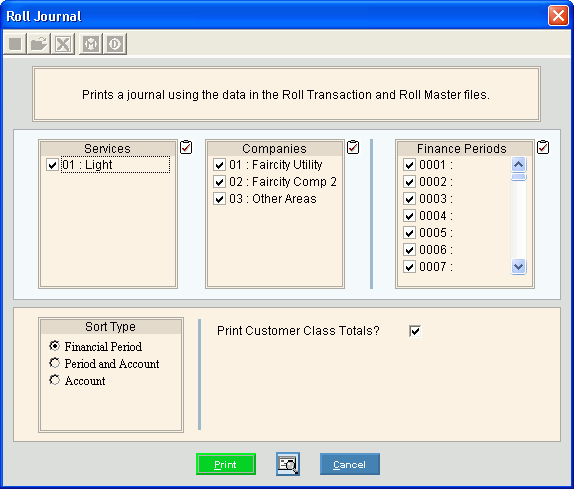The image size is (574, 489).
Task: Toggle select-all clipboard icon beside Companies
Action: 353,147
